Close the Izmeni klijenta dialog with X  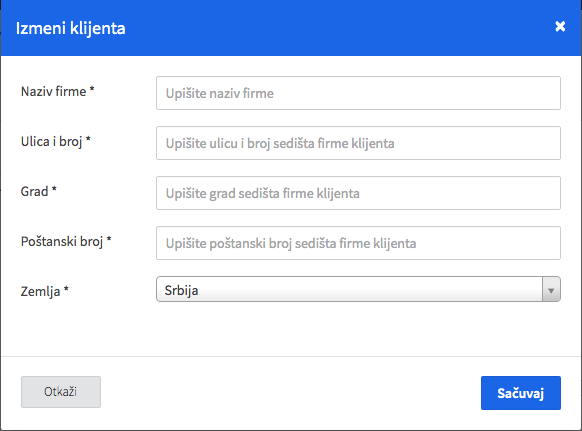tap(560, 26)
